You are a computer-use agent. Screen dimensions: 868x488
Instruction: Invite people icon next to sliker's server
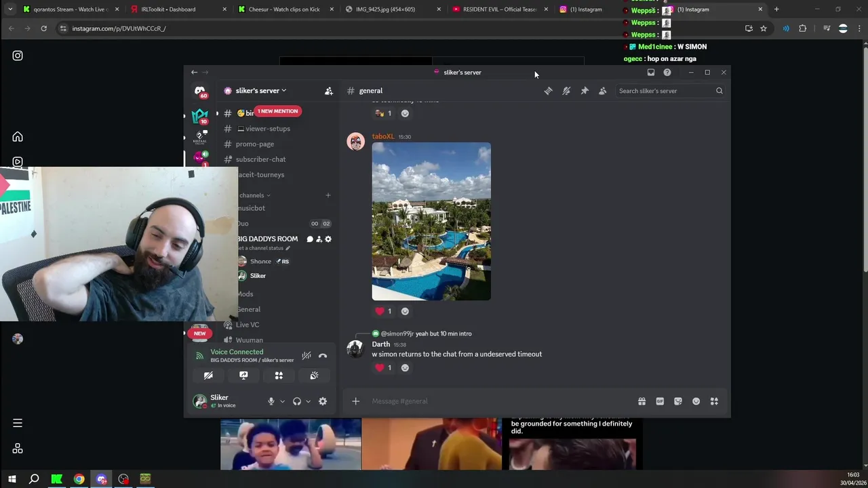click(x=329, y=91)
